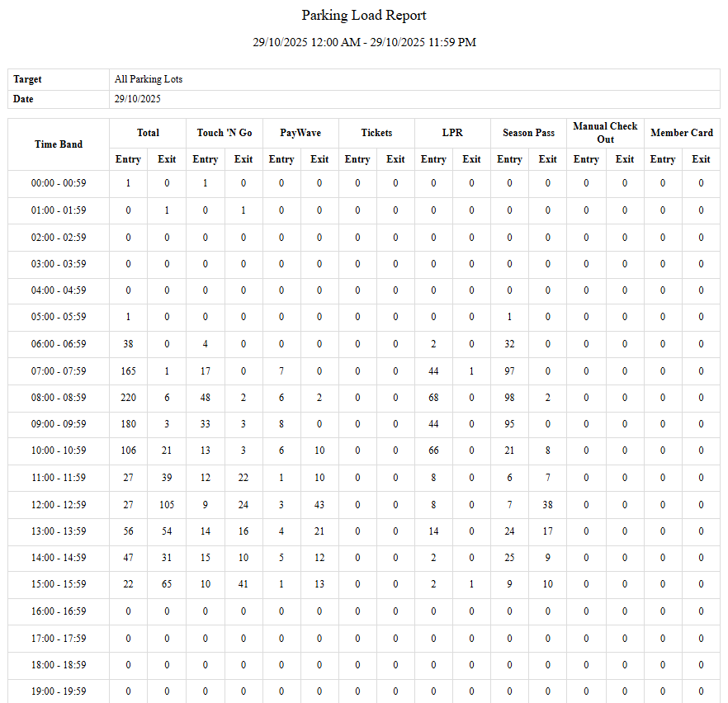Image resolution: width=728 pixels, height=703 pixels.
Task: Click the All Parking Lots target value
Action: (x=149, y=79)
